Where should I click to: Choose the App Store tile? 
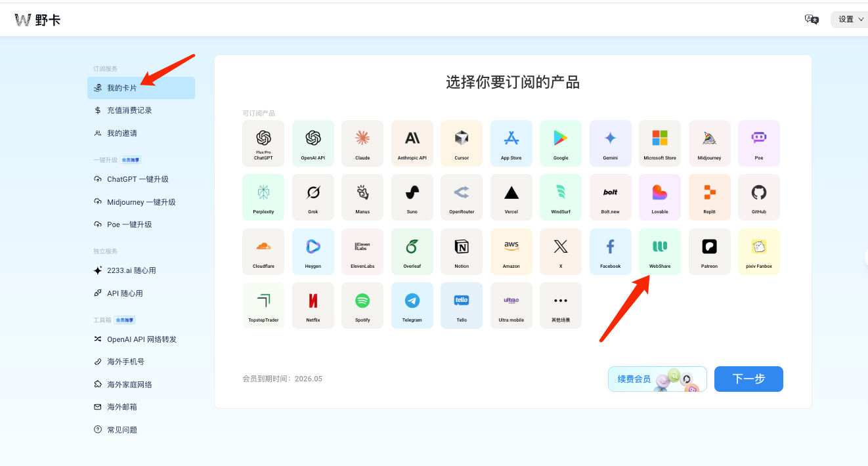(511, 143)
